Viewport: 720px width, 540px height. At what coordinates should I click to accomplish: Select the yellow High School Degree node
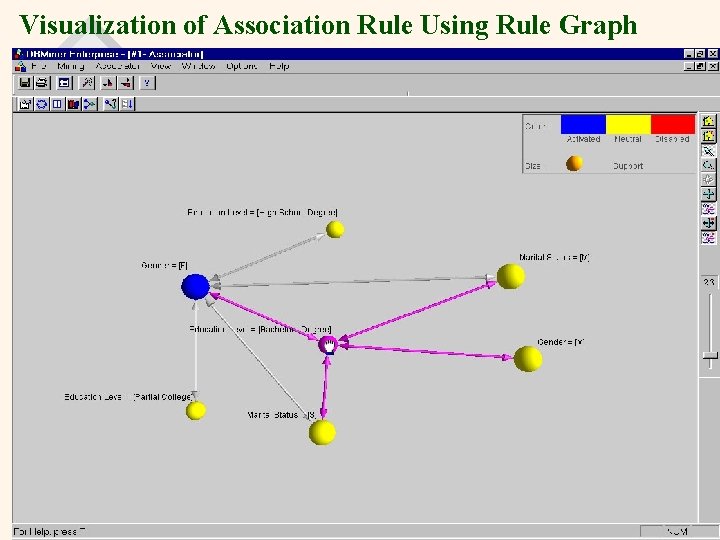point(335,229)
